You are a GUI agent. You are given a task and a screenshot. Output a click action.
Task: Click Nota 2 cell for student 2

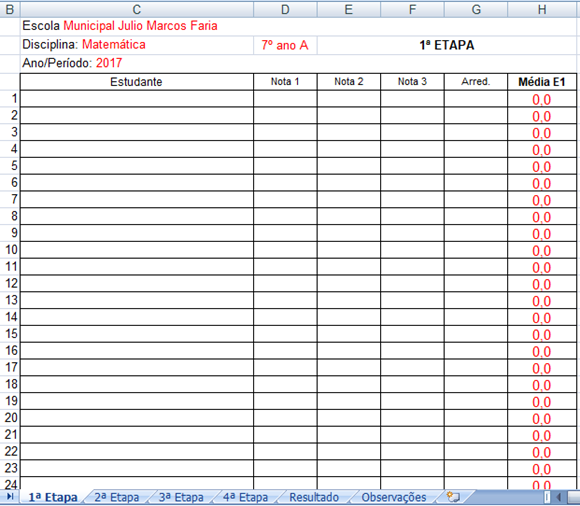pyautogui.click(x=349, y=115)
